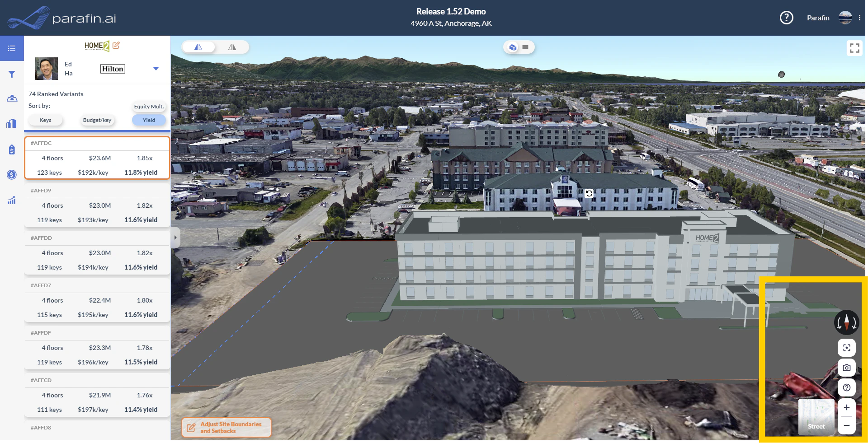868x443 pixels.
Task: Click the parafin.ai logo
Action: coord(61,18)
